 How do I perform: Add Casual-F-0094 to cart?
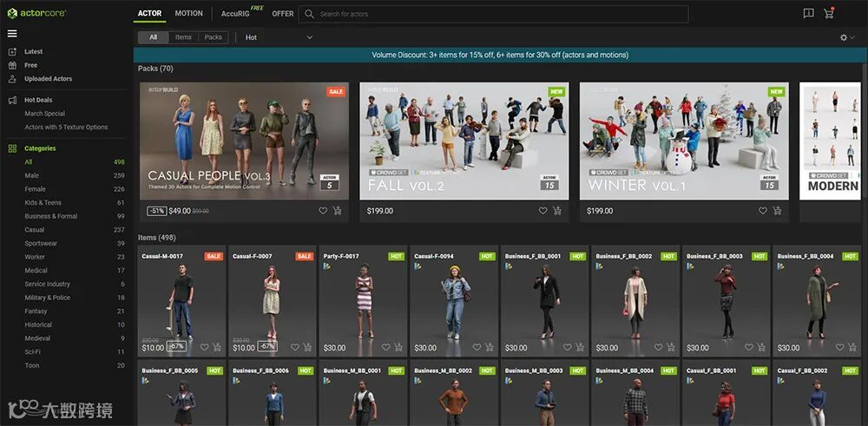pyautogui.click(x=490, y=347)
